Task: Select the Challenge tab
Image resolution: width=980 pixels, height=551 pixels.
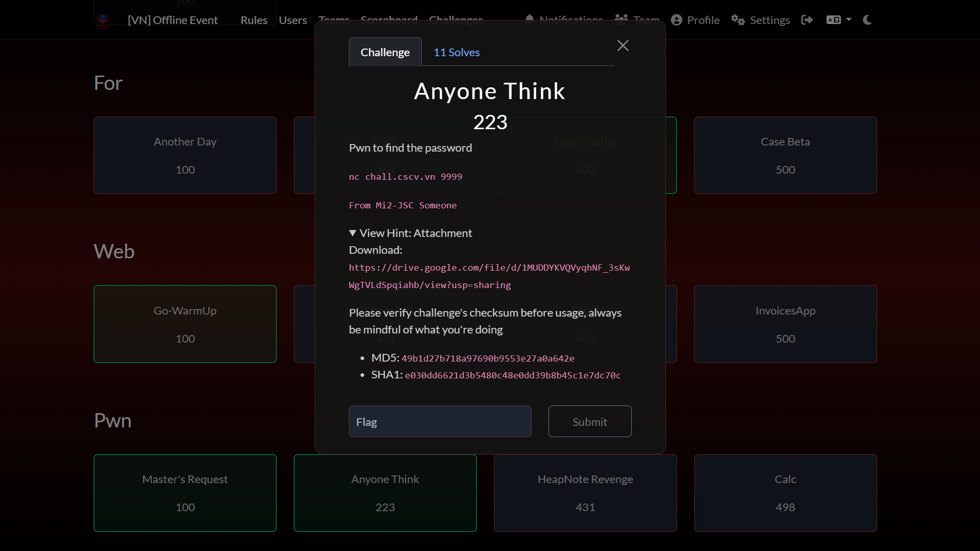Action: pos(385,52)
